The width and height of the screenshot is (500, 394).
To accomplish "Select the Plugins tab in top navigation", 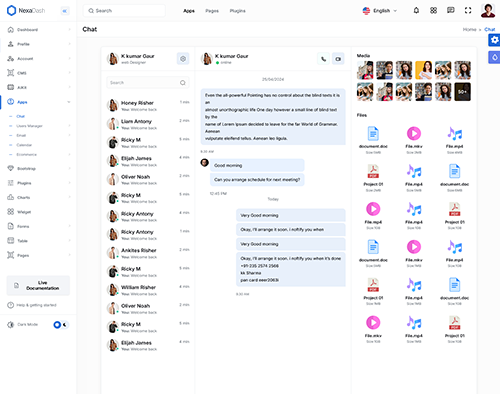I will point(237,11).
